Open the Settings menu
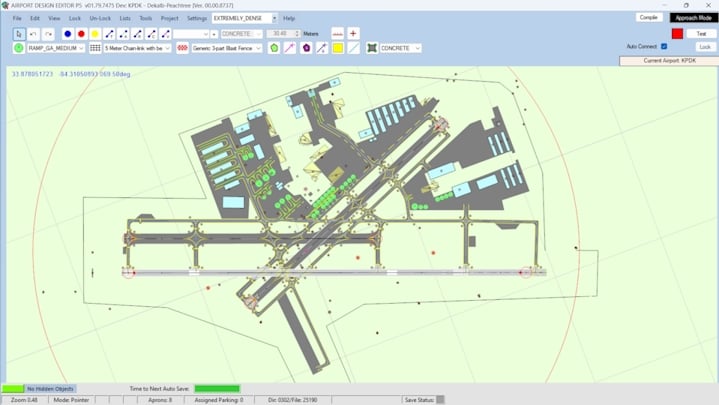 [197, 18]
